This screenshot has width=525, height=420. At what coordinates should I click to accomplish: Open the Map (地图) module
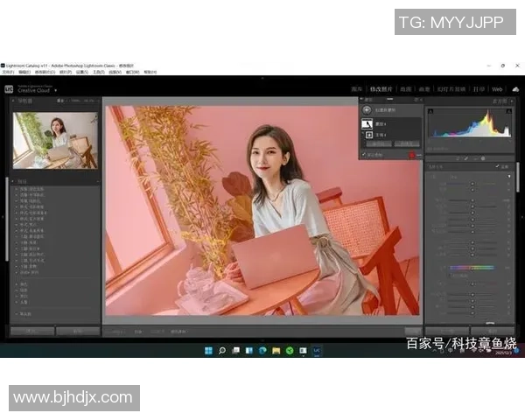[x=404, y=89]
